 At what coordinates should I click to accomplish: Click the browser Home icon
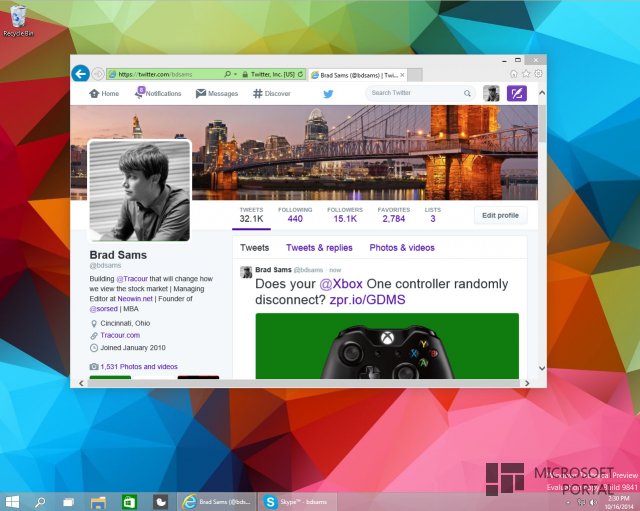coord(514,74)
